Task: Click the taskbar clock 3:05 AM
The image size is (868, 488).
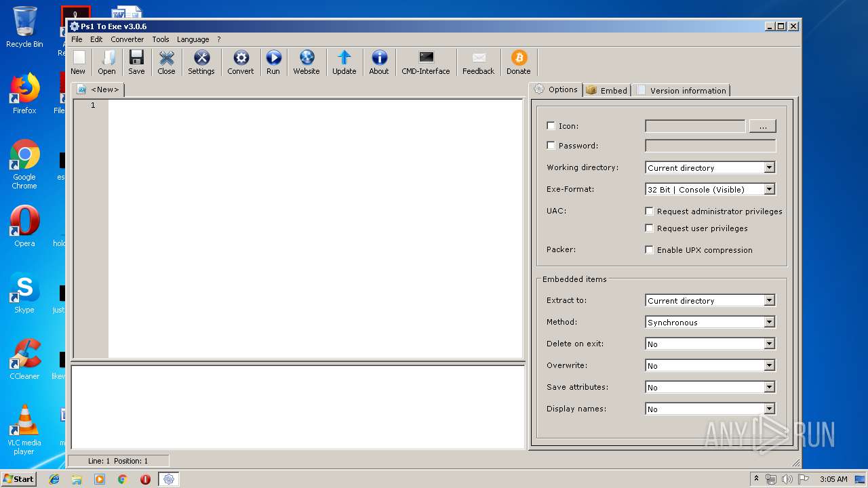Action: pyautogui.click(x=833, y=479)
